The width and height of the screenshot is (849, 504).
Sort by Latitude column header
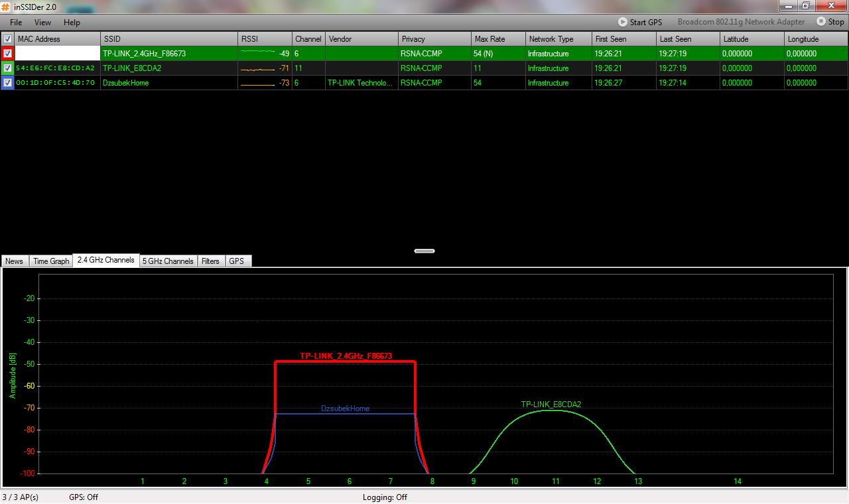(752, 39)
